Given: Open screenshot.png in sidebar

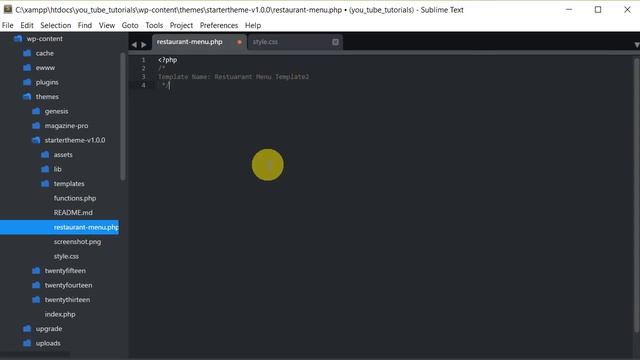Looking at the screenshot, I should pyautogui.click(x=77, y=242).
